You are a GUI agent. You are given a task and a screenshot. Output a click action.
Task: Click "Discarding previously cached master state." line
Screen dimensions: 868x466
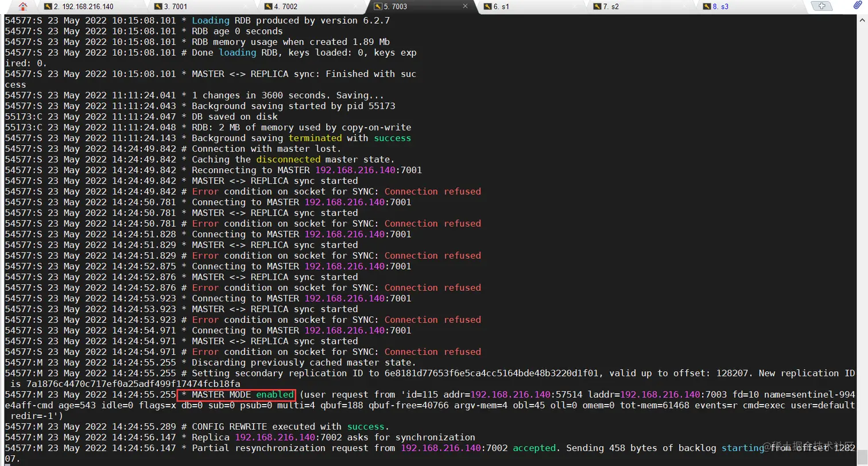point(304,363)
